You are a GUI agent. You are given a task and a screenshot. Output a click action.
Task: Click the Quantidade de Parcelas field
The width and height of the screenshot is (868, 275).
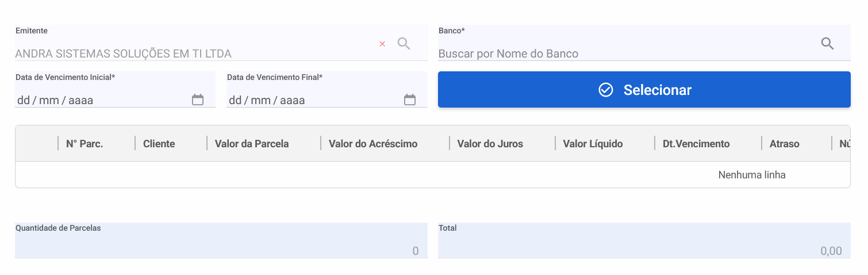point(221,240)
